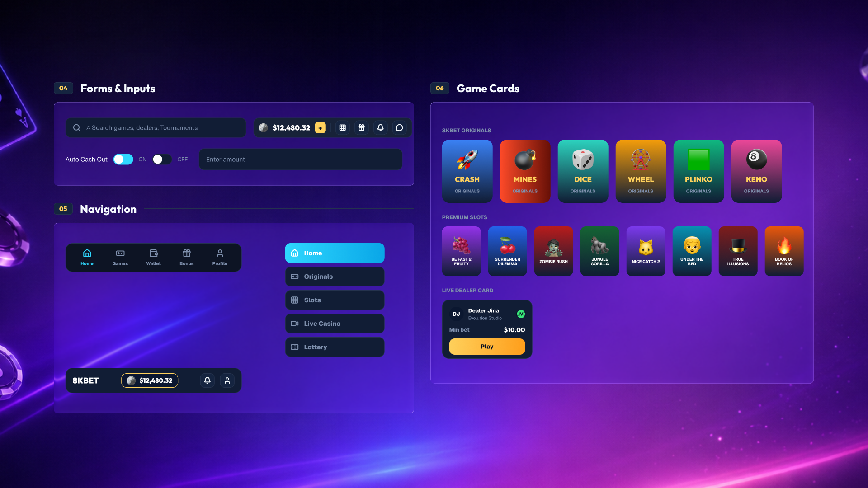Click the coin icon beside $12,480.32 in toolbar
This screenshot has height=488, width=868.
click(x=264, y=128)
